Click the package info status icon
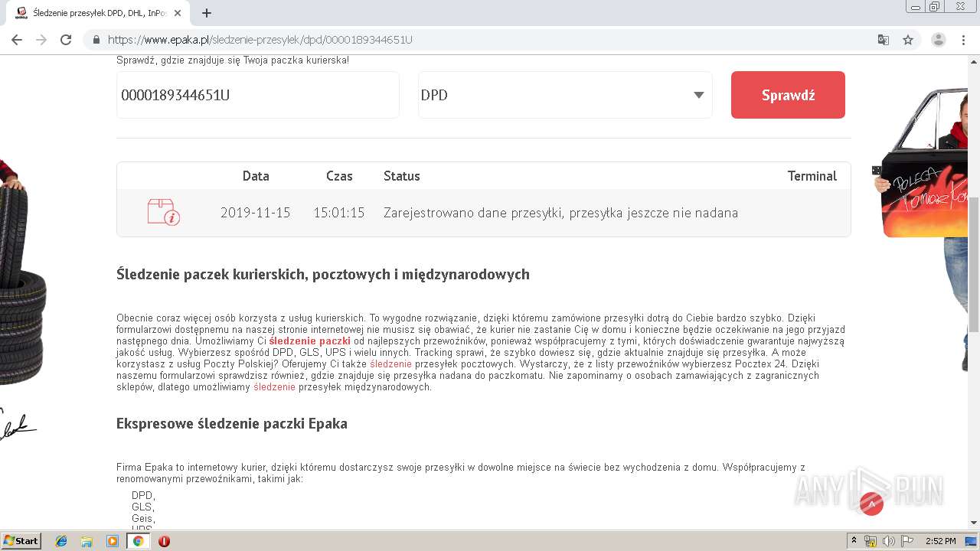 [163, 212]
